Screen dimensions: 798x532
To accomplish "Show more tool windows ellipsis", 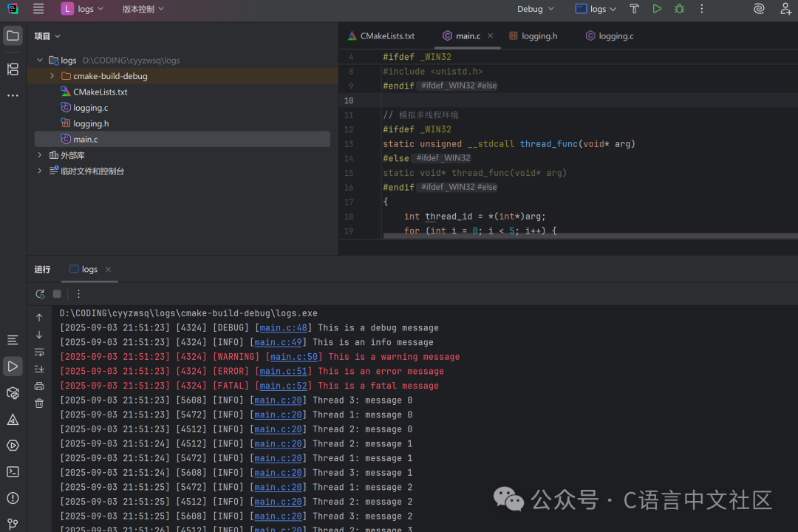I will [13, 95].
